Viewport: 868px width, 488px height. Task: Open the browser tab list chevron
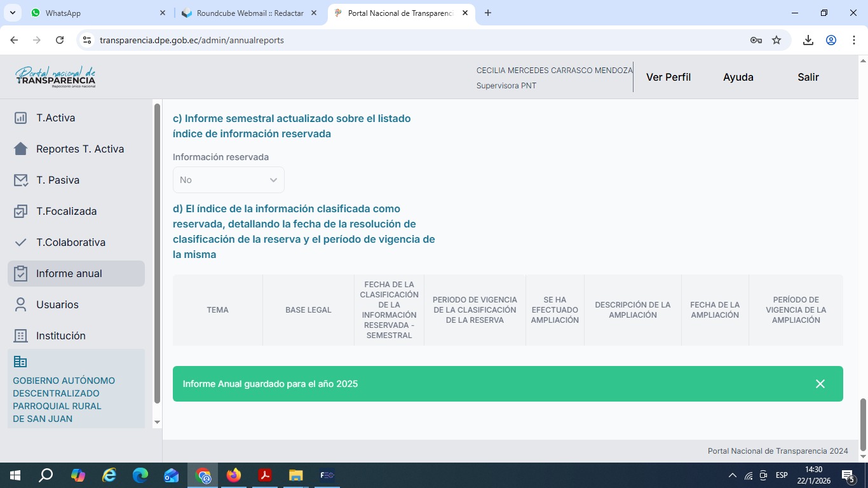coord(13,13)
